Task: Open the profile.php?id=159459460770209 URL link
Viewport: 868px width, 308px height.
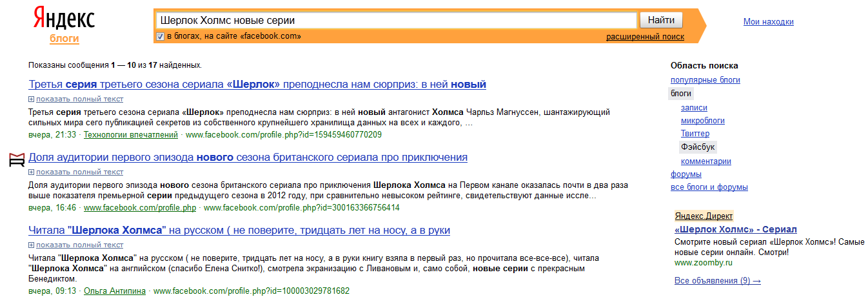Action: [x=283, y=135]
